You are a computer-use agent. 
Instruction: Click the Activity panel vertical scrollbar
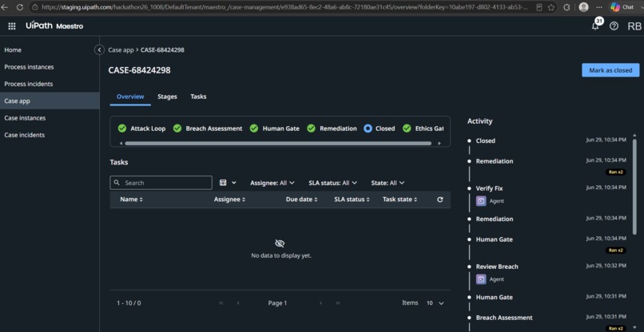tap(634, 185)
